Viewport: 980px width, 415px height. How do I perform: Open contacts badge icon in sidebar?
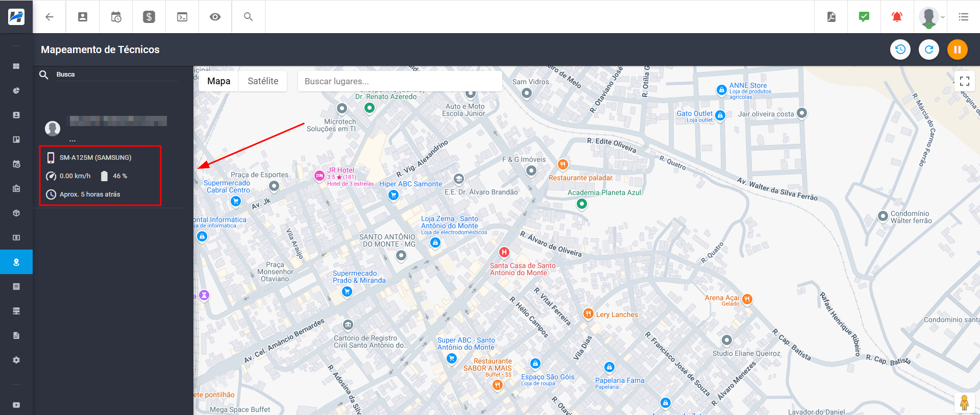pos(16,115)
